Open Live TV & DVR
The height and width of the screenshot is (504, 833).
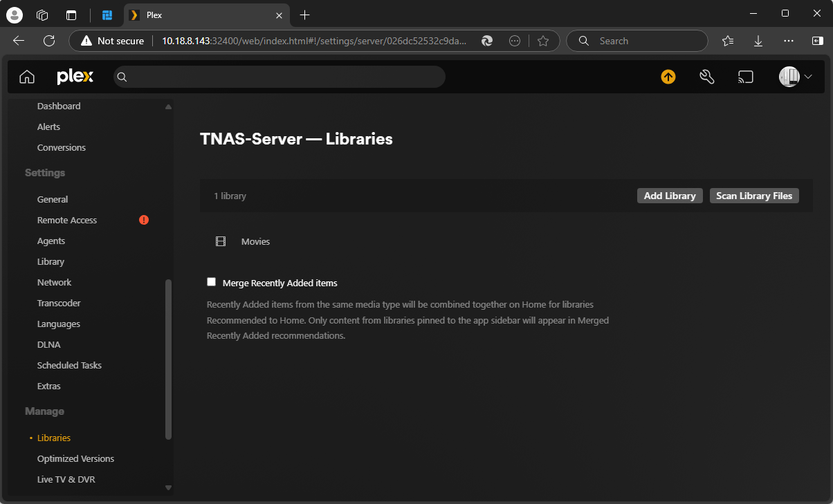66,479
